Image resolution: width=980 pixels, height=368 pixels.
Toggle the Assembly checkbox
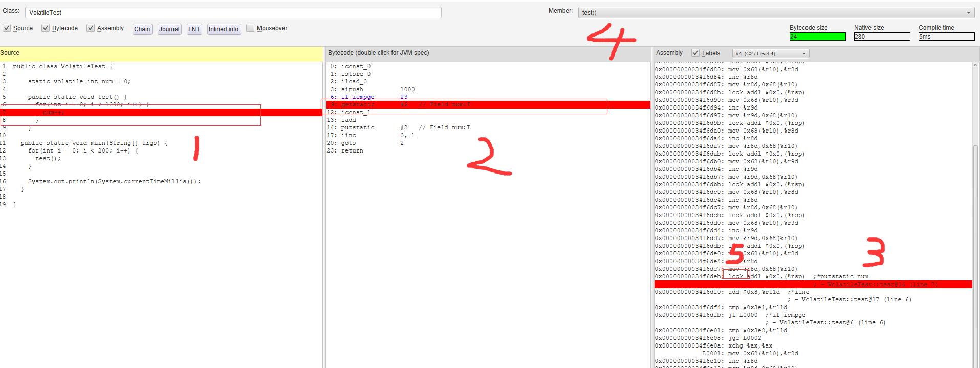click(x=91, y=28)
